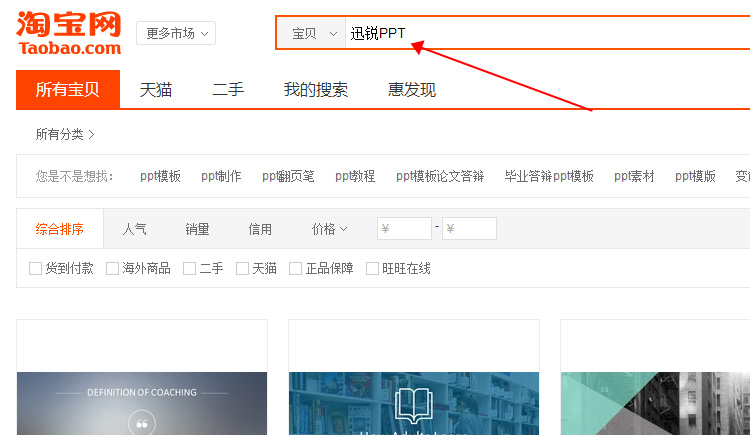Image resolution: width=750 pixels, height=435 pixels.
Task: Enable the 货到付款 checkbox
Action: [x=35, y=268]
